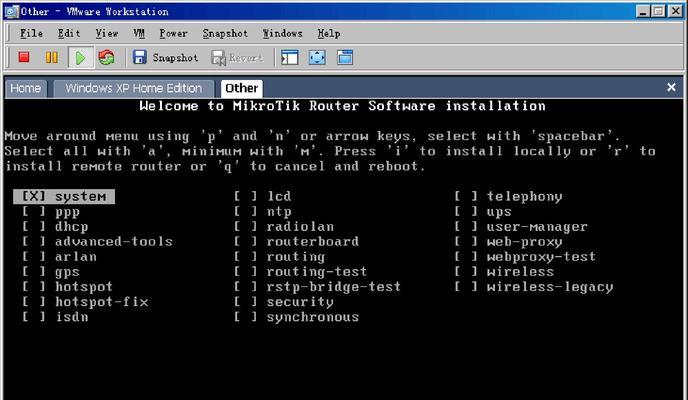Open the Help menu
This screenshot has width=688, height=400.
click(329, 33)
